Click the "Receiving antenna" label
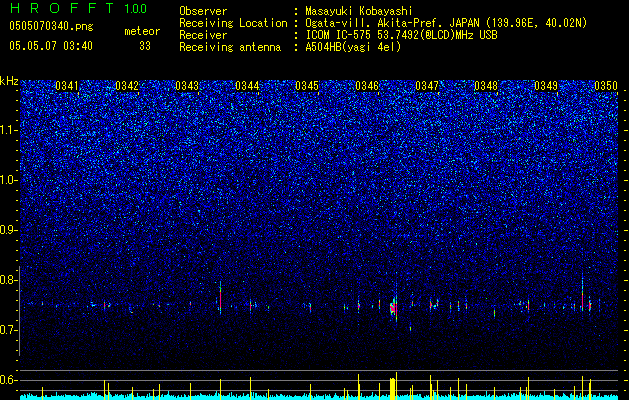 230,47
